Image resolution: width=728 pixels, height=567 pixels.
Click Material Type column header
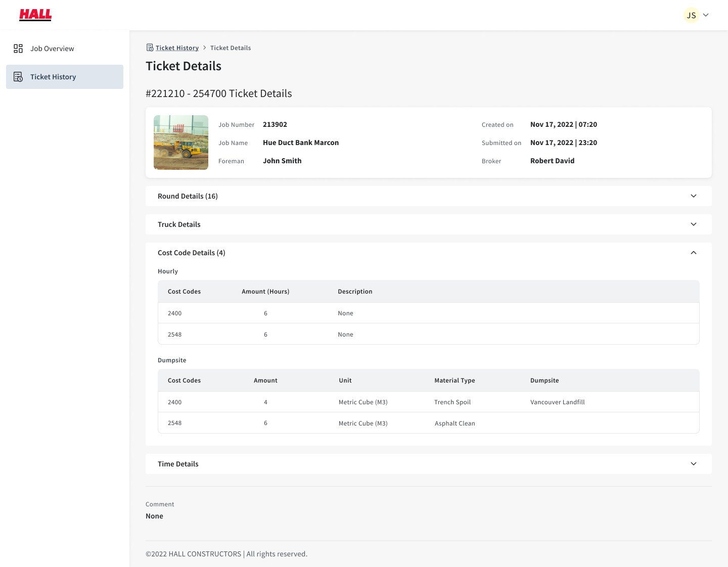pyautogui.click(x=454, y=381)
